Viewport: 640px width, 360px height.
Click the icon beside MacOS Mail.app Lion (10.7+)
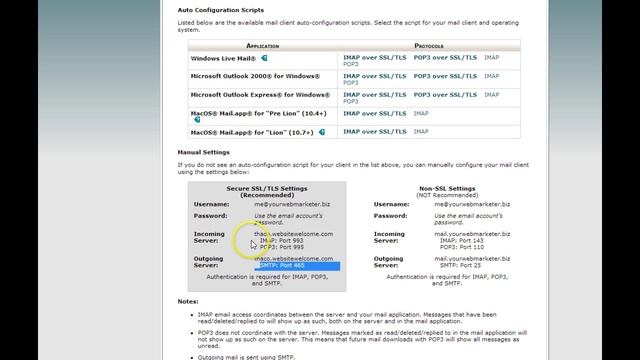pos(322,132)
